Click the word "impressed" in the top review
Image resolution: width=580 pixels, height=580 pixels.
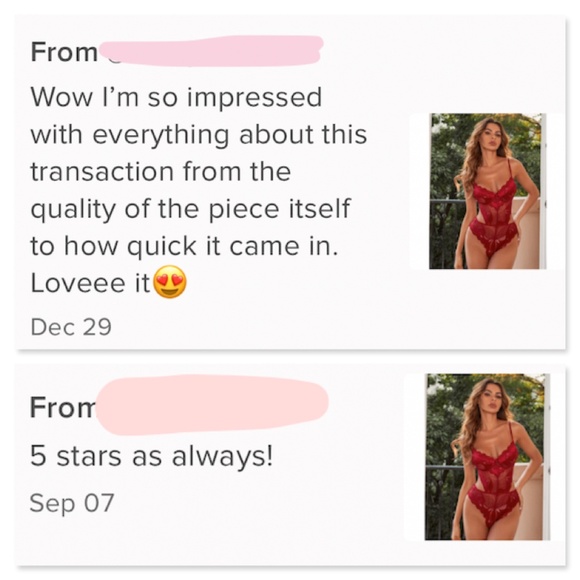point(254,98)
